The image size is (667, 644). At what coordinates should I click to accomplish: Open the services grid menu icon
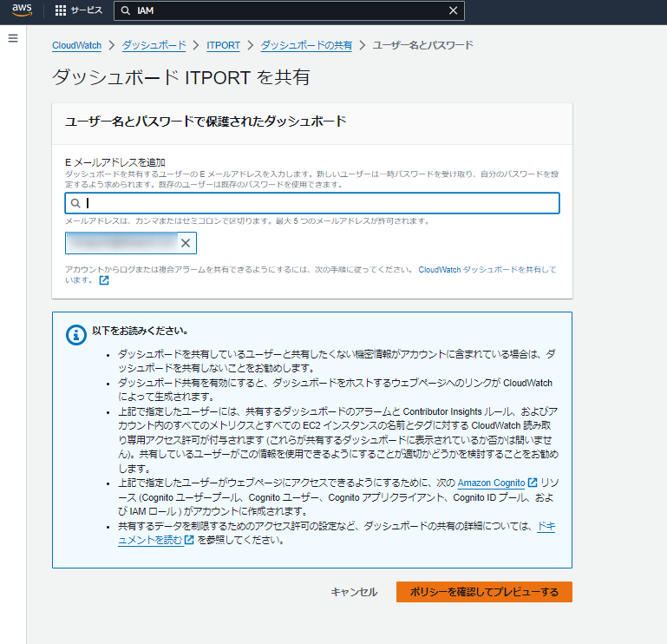[x=61, y=10]
